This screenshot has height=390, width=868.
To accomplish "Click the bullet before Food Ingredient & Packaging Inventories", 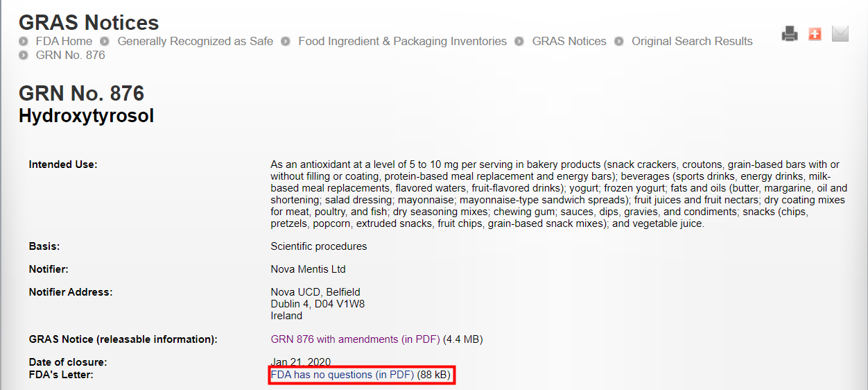I will [286, 42].
